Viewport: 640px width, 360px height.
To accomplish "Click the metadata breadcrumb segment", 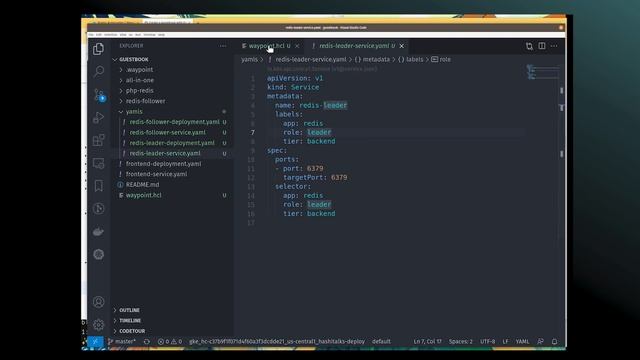I will (372, 60).
